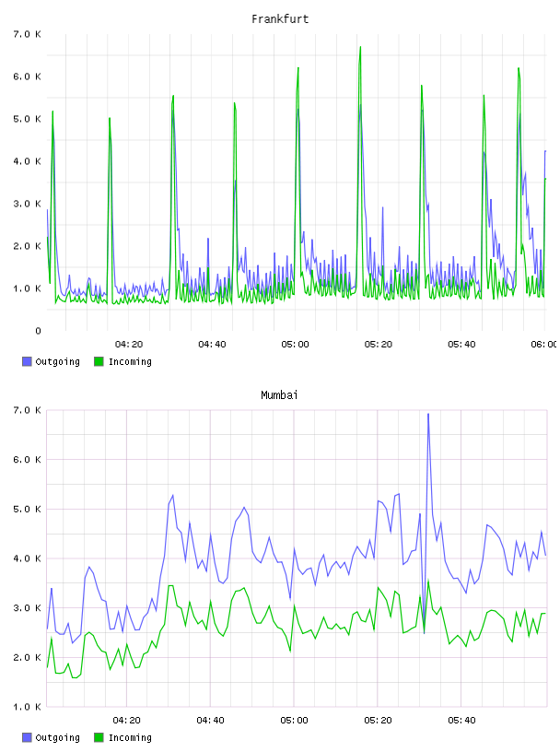
Task: Click the 04:20 time label on Mumbai graph
Action: (x=126, y=721)
